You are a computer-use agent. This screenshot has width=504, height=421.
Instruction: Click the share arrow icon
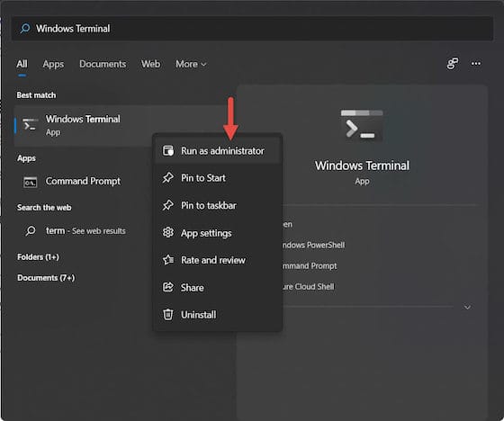pos(167,287)
